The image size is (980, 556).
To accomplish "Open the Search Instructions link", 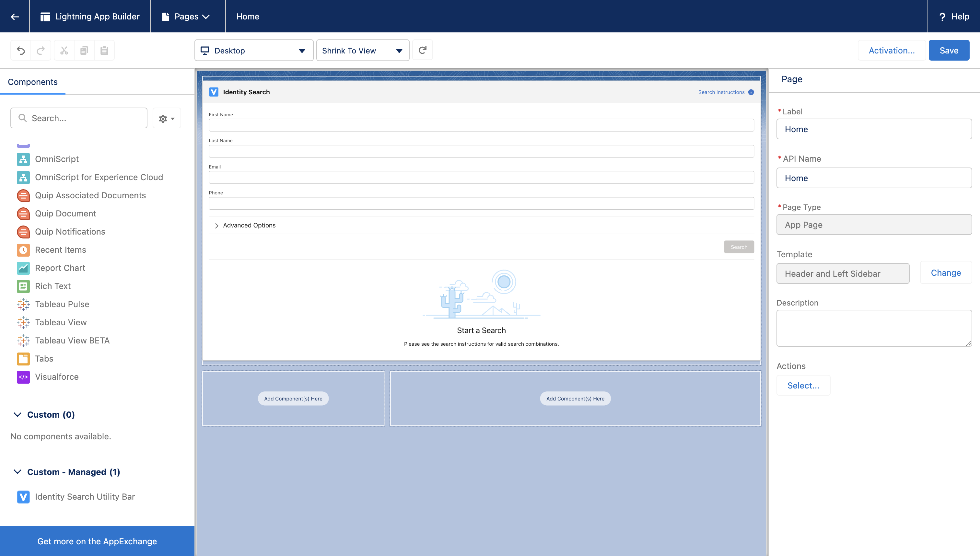I will pyautogui.click(x=721, y=92).
